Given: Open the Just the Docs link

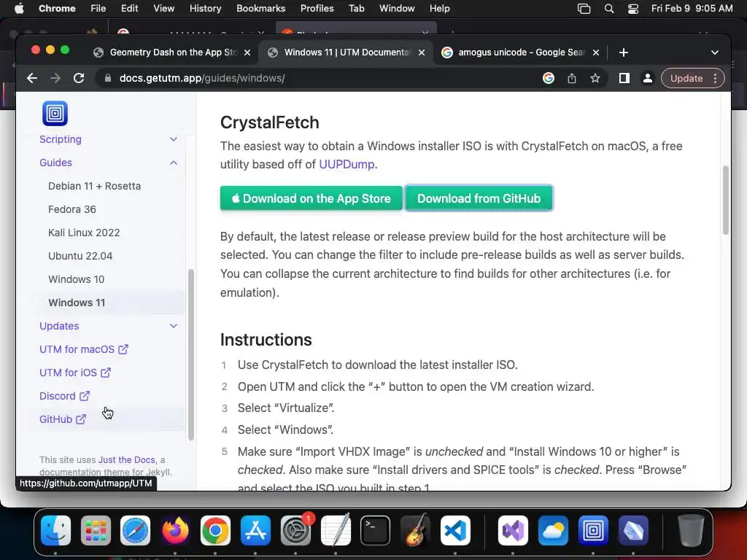Looking at the screenshot, I should (x=127, y=459).
